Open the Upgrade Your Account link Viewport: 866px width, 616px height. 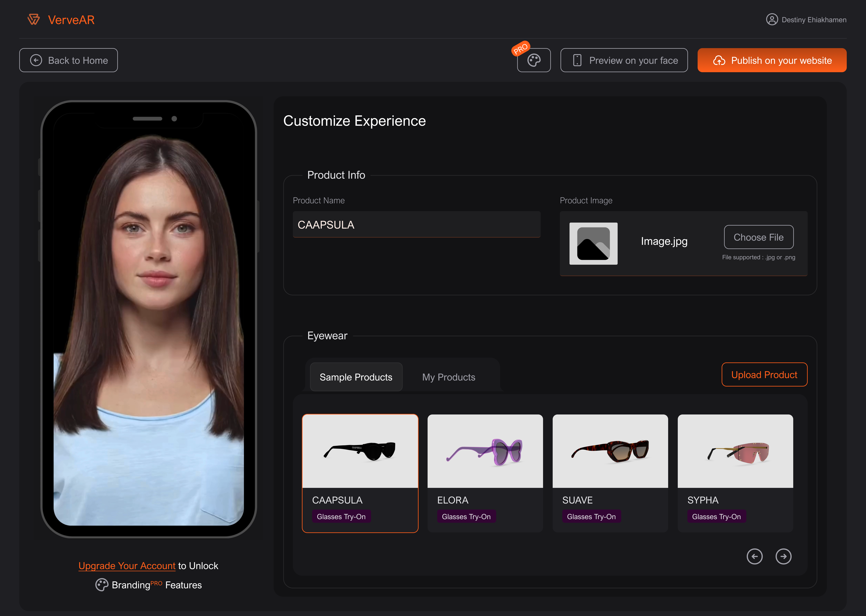tap(127, 566)
